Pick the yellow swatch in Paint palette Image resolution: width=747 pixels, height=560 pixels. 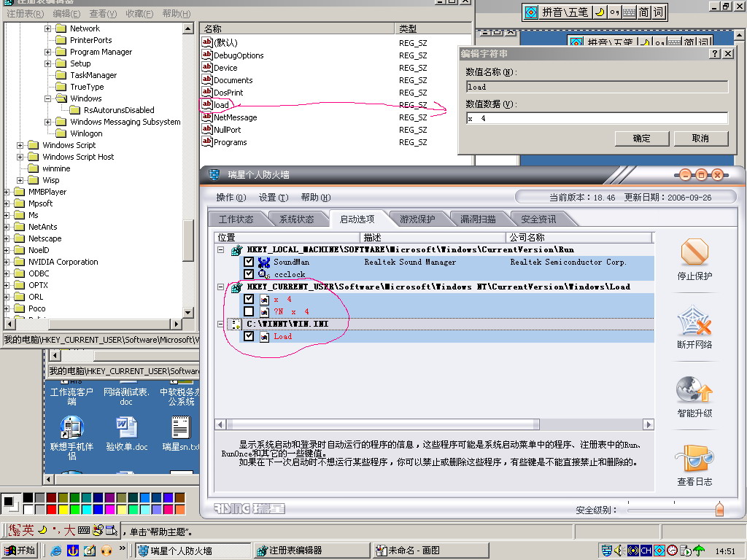[x=63, y=510]
